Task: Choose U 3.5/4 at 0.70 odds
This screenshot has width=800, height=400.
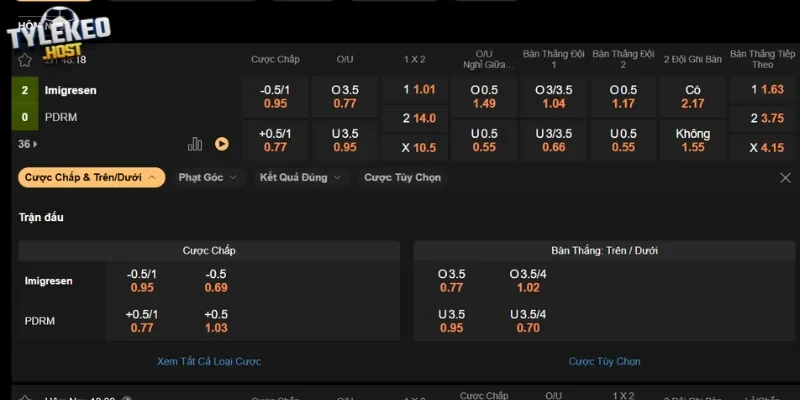Action: pos(528,320)
